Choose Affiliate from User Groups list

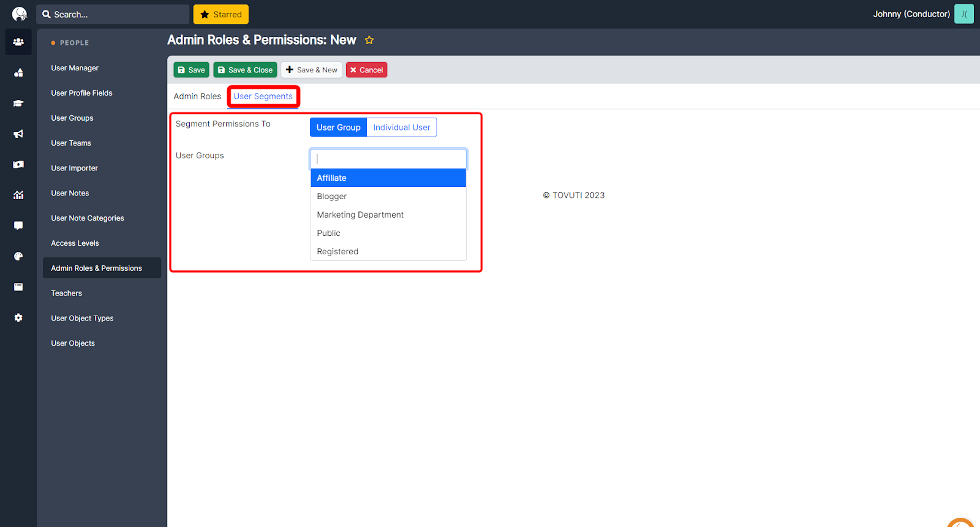[388, 178]
